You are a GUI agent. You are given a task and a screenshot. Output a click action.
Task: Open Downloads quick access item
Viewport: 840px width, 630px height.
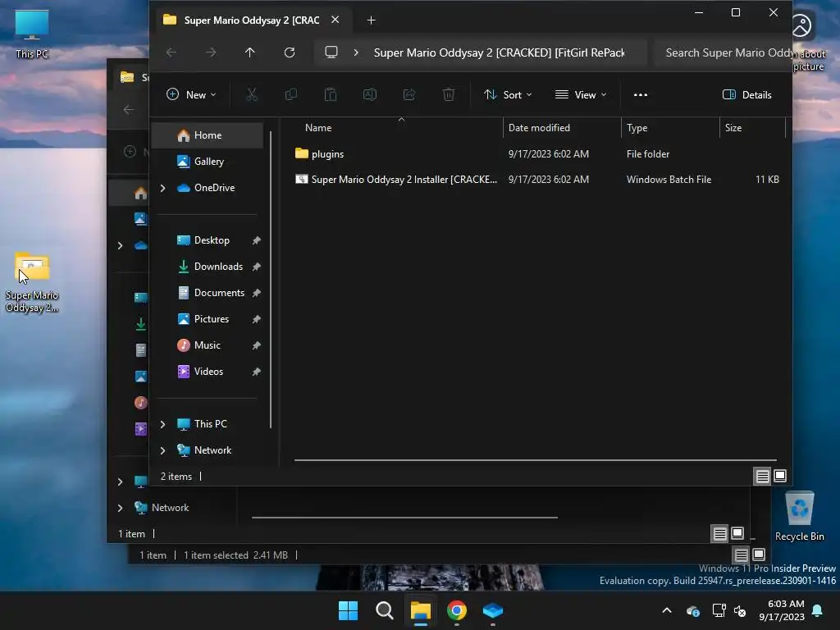point(208,267)
